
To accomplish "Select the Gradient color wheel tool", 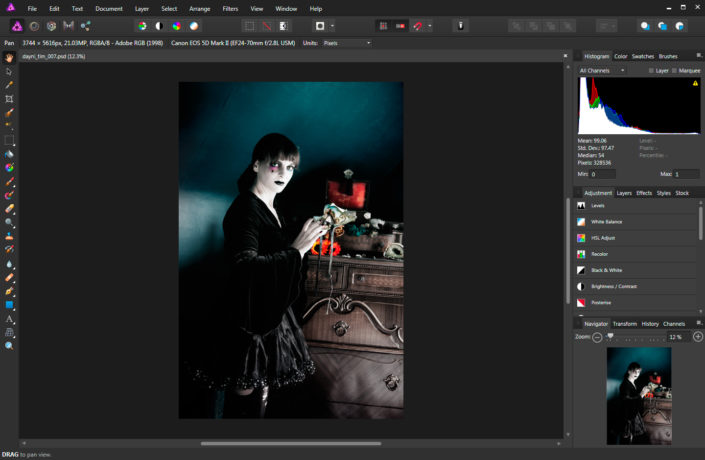I will [9, 168].
